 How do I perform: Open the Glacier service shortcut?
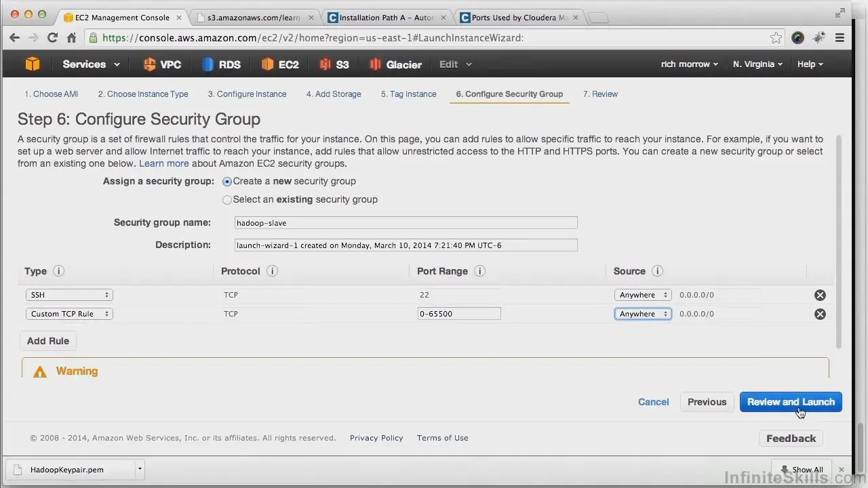click(x=395, y=64)
